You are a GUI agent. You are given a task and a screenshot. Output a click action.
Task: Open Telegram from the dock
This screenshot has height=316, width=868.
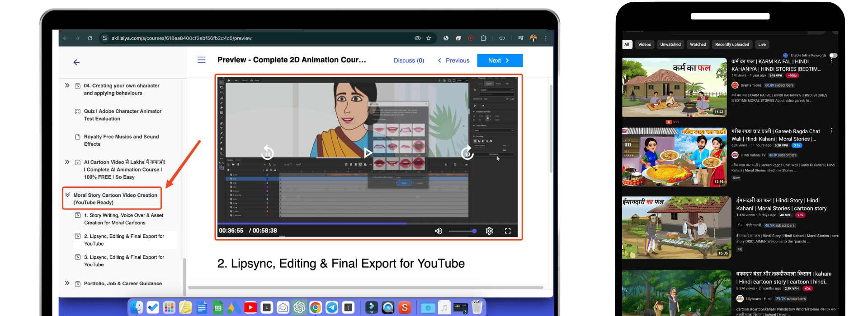(332, 308)
